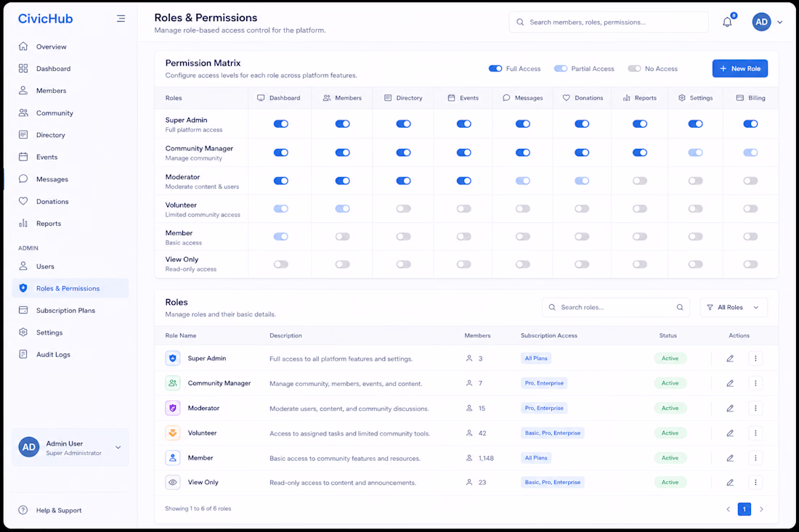Open notifications bell

coord(727,22)
